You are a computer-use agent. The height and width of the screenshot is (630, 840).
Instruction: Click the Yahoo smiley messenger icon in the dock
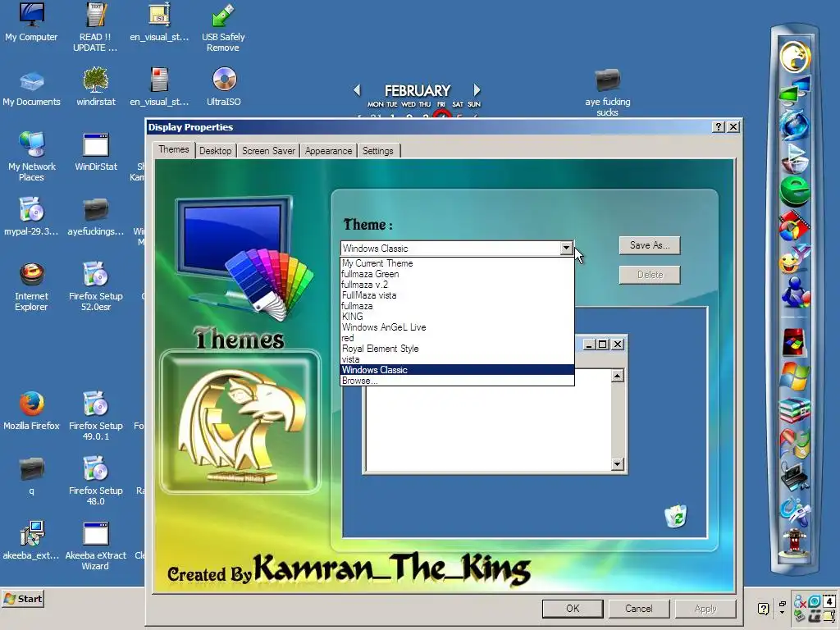coord(794,260)
